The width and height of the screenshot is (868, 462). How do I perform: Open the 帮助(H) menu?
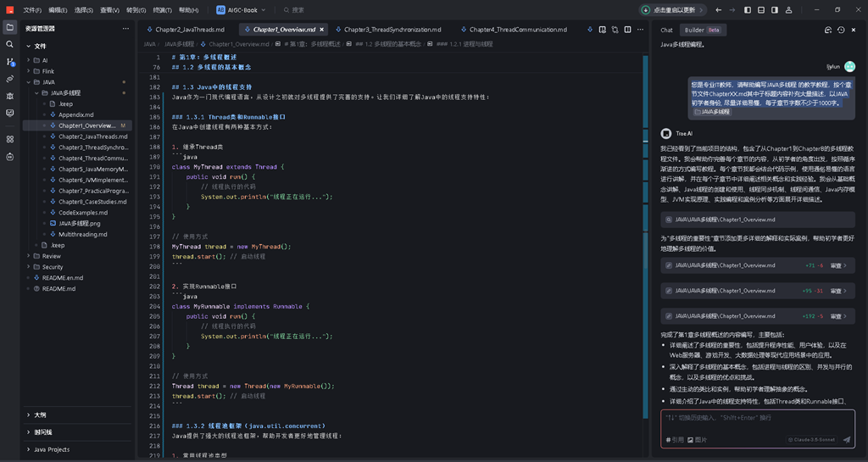point(188,10)
